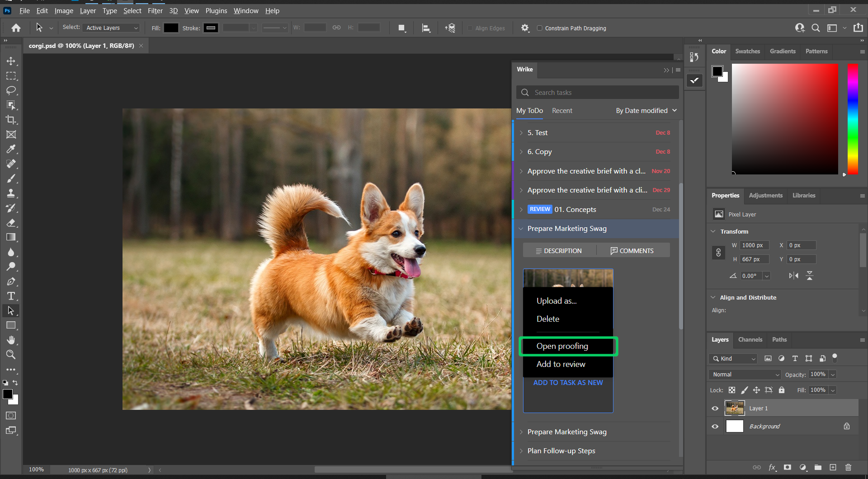Open the Normal blend mode dropdown
This screenshot has width=868, height=479.
coord(744,374)
